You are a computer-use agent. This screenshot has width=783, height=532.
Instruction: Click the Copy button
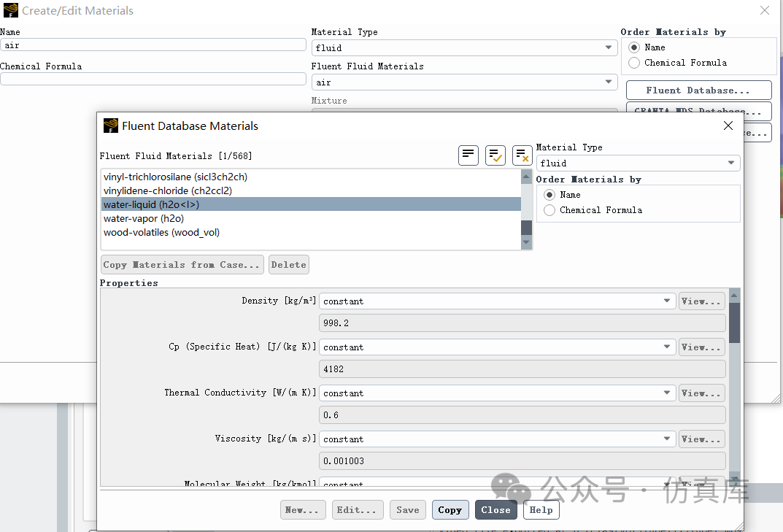[450, 510]
